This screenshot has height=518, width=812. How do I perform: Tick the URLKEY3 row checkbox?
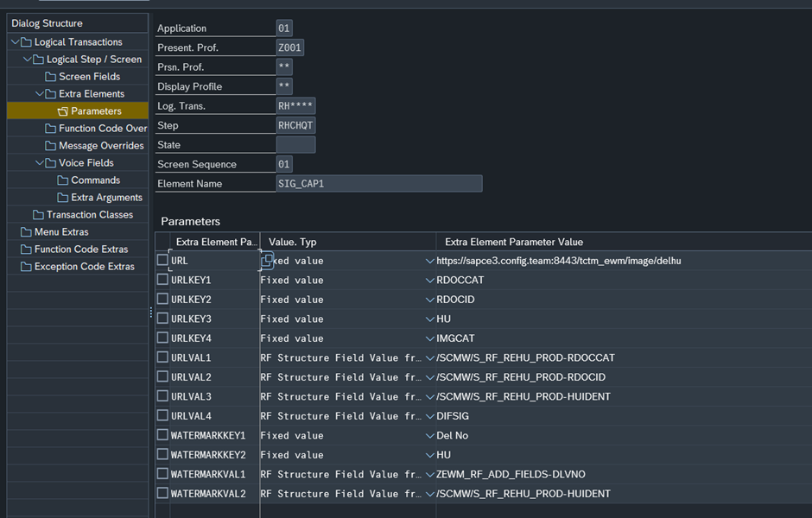(x=162, y=319)
